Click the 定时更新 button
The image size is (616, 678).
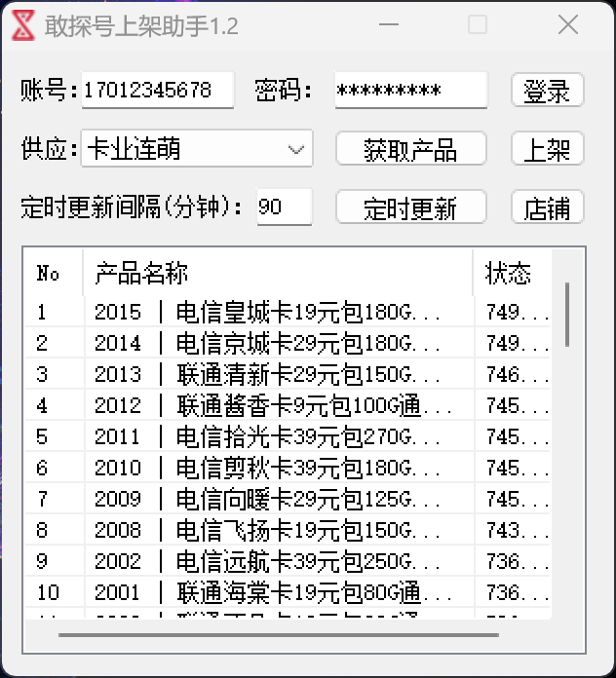point(410,207)
